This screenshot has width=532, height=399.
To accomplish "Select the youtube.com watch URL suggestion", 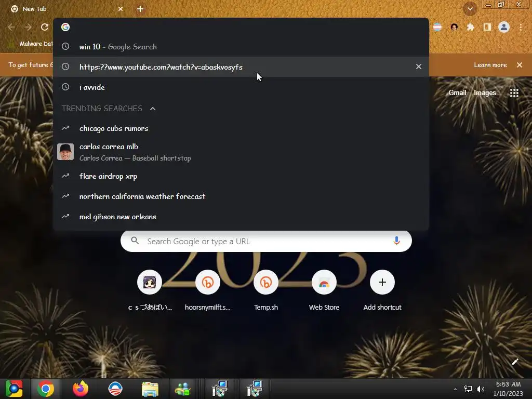I will (241, 67).
